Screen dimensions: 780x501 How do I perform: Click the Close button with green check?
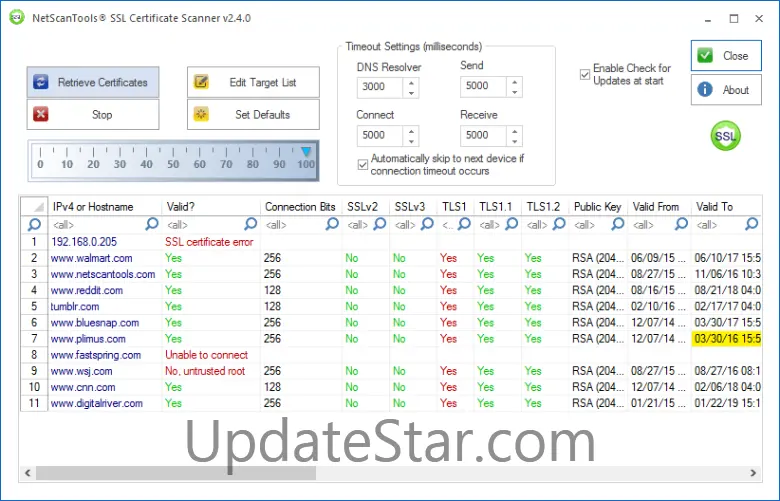(x=726, y=56)
